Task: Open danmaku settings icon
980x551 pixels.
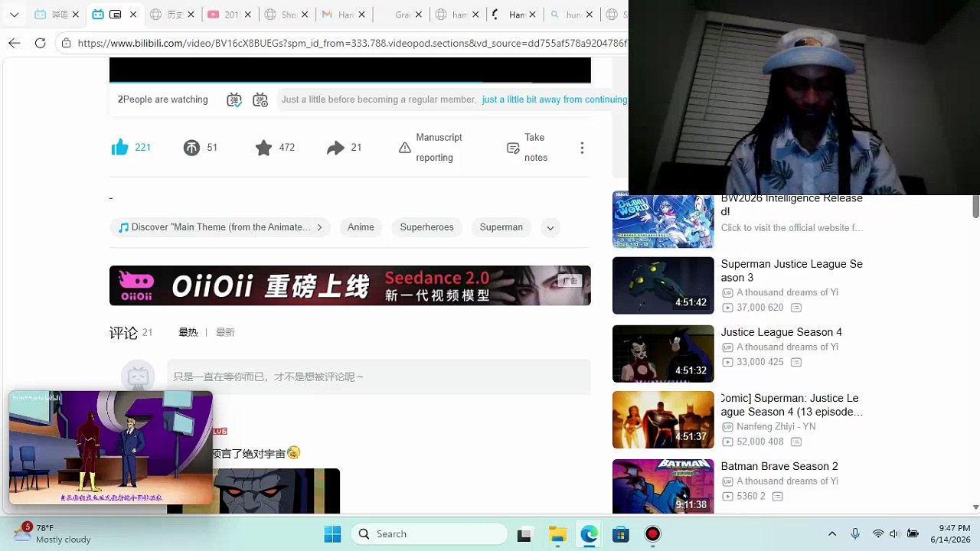Action: click(260, 99)
